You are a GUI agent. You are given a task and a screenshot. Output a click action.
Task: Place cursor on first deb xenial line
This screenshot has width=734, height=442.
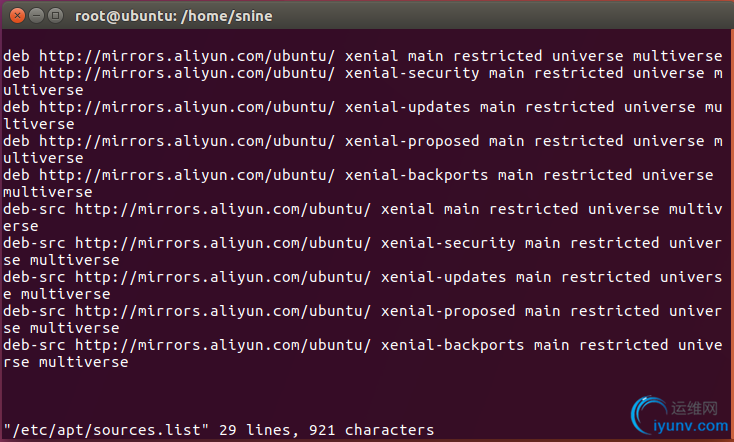(362, 56)
